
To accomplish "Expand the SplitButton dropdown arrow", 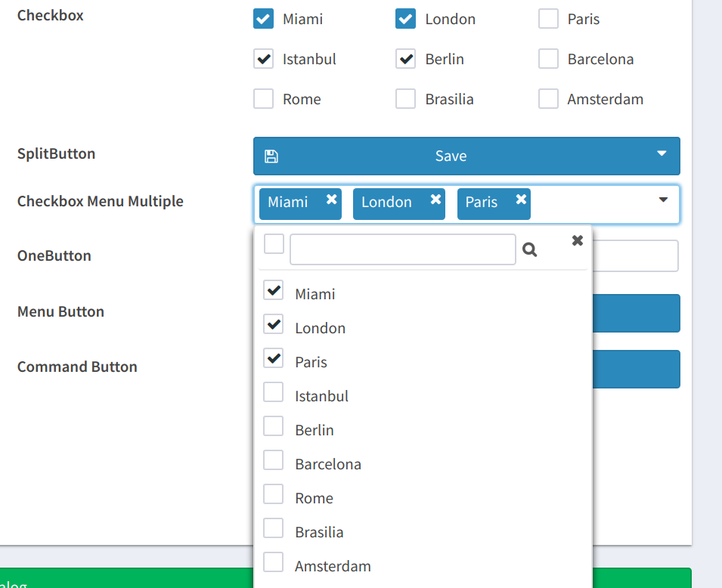I will [663, 155].
